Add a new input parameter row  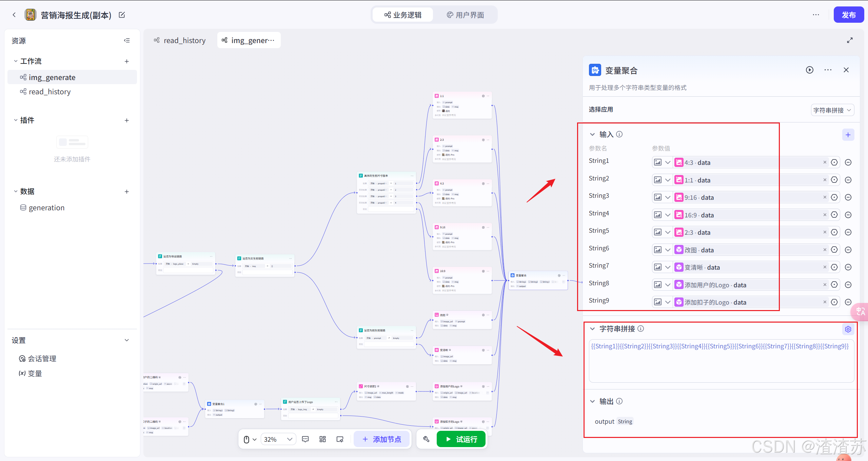coord(848,135)
